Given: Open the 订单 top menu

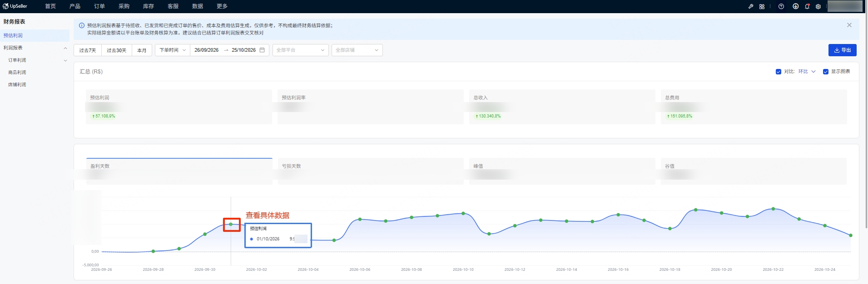Looking at the screenshot, I should pos(99,6).
